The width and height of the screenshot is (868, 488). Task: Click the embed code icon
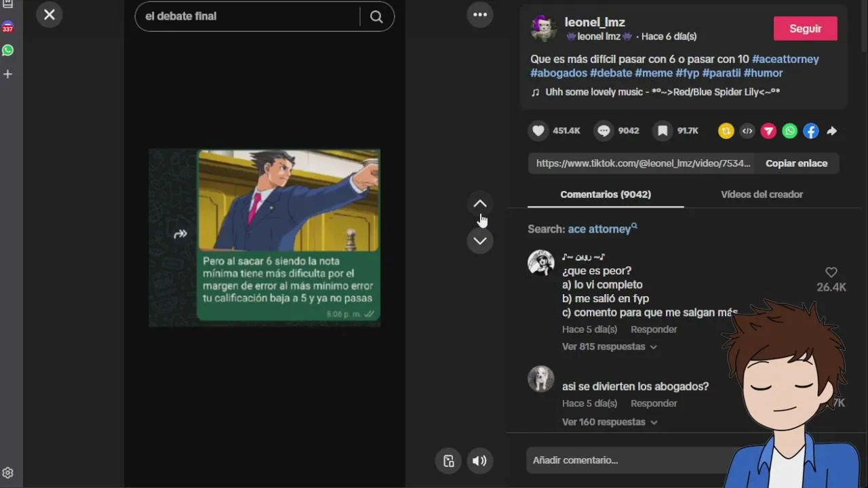(x=747, y=131)
